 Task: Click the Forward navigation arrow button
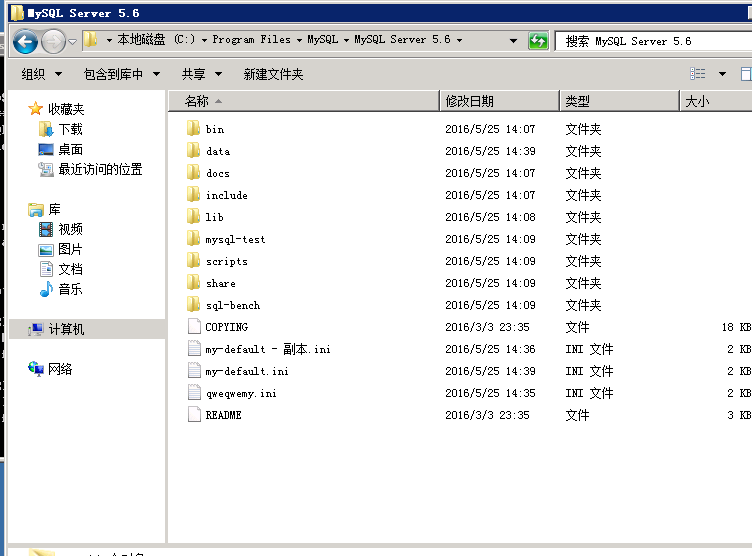53,42
